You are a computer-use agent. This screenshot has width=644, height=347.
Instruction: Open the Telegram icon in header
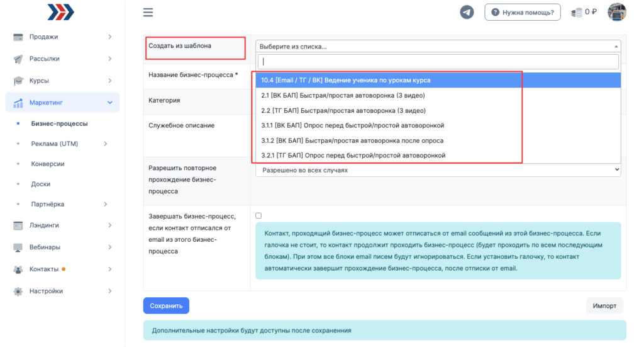[x=467, y=12]
